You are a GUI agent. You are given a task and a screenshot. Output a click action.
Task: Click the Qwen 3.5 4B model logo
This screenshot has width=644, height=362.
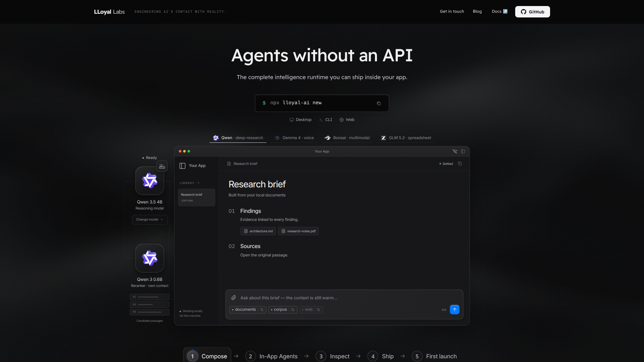click(x=150, y=181)
